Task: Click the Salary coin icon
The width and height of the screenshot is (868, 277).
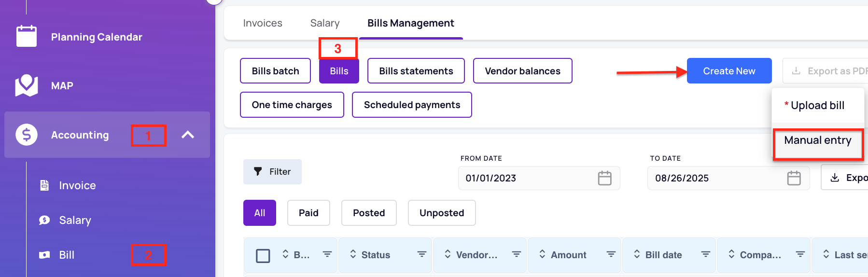Action: point(44,220)
